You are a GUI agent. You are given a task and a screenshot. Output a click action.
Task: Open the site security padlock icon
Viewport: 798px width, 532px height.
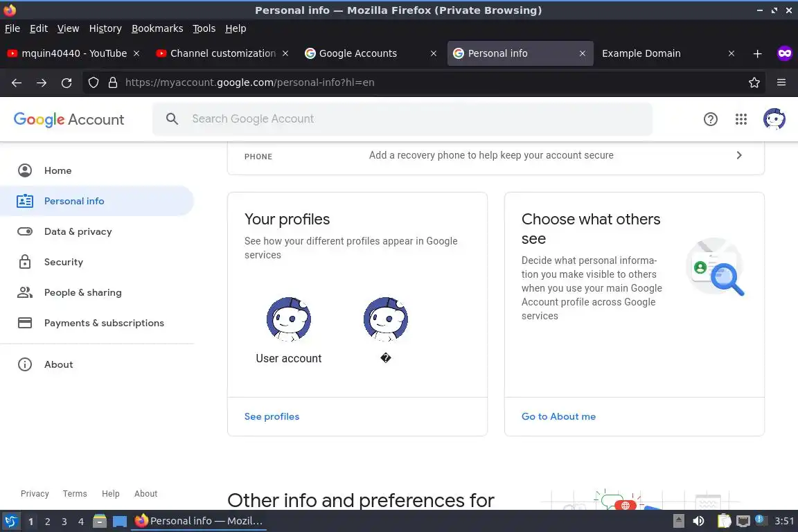pyautogui.click(x=113, y=82)
